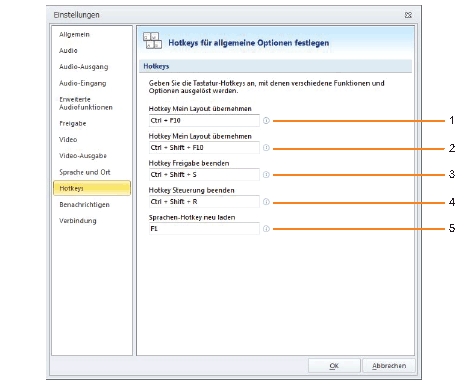Screen dimensions: 468x385
Task: Open the Benachrichtigen settings page
Action: click(x=84, y=204)
